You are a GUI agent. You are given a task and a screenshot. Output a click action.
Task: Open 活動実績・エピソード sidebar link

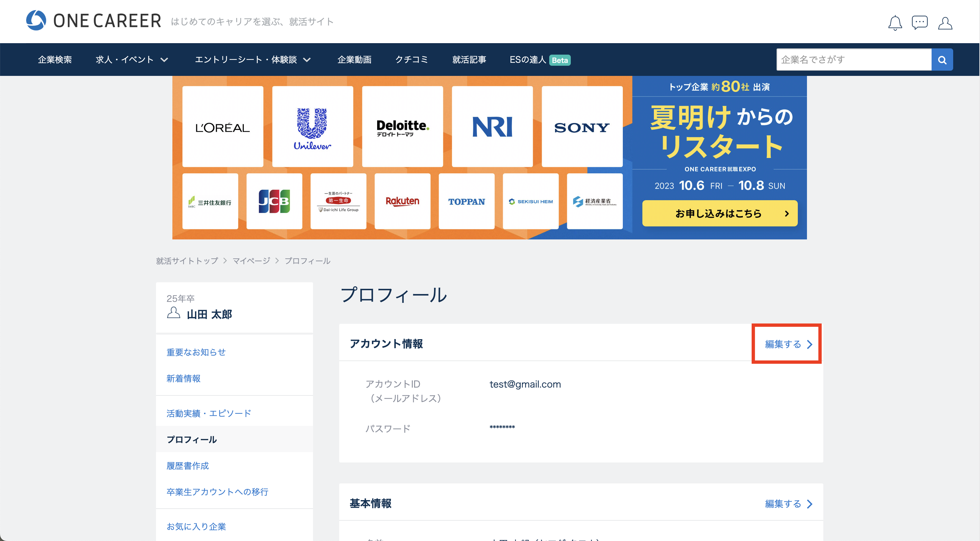tap(209, 413)
